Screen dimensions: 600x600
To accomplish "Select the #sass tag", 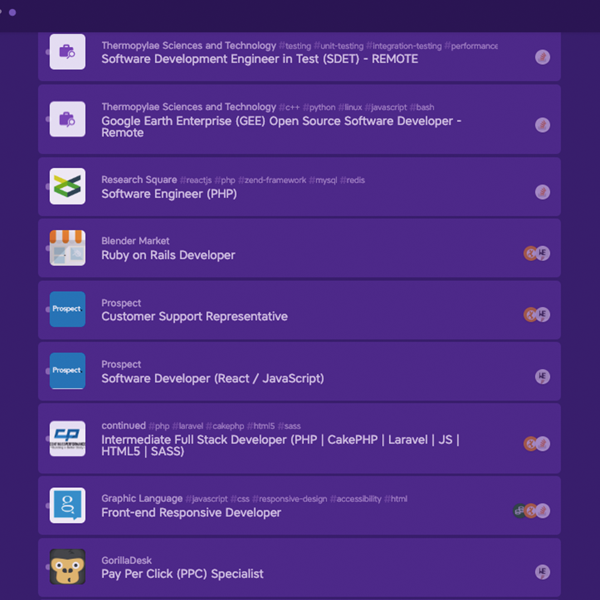I will pos(289,426).
